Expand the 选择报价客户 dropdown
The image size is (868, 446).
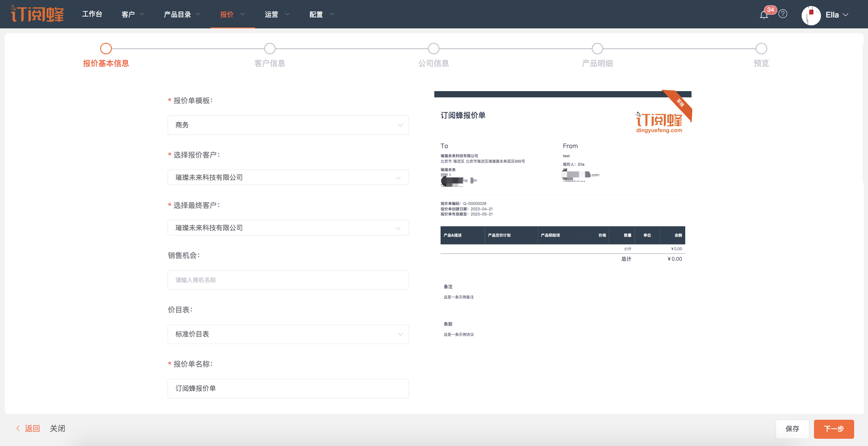288,177
